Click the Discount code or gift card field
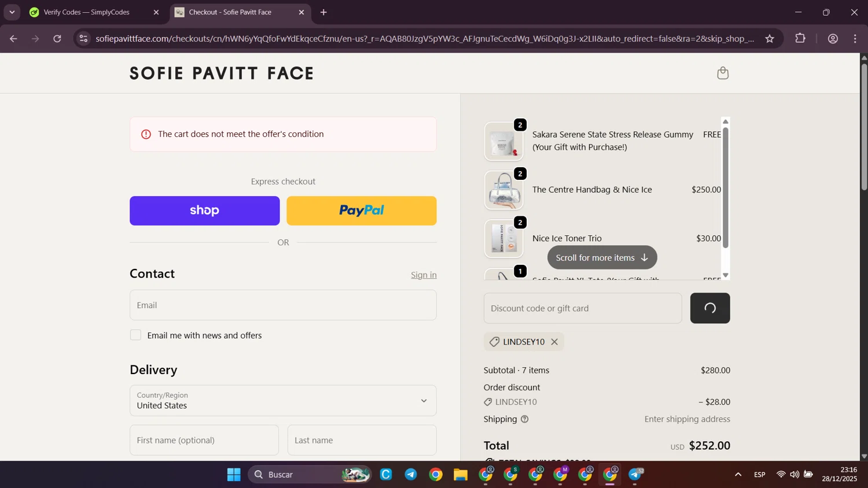This screenshot has height=488, width=868. coord(583,308)
